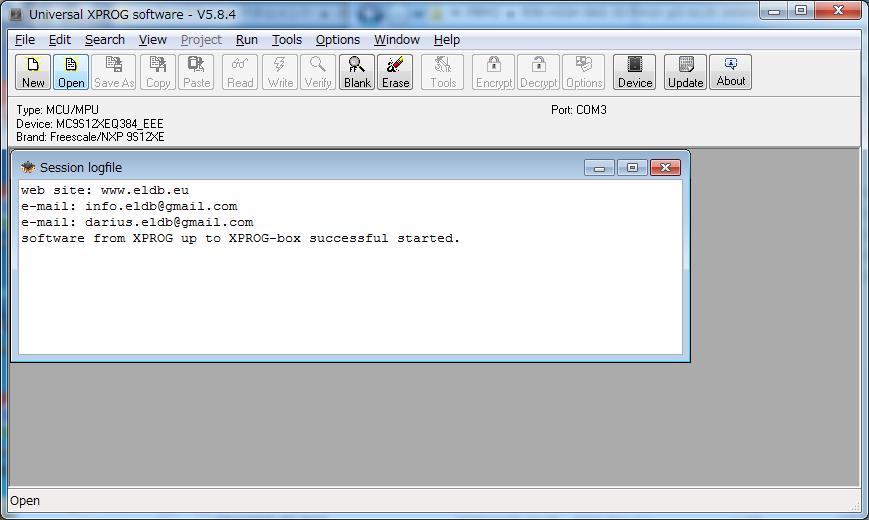Click the Encrypt toolbar icon
This screenshot has width=869, height=520.
click(494, 72)
